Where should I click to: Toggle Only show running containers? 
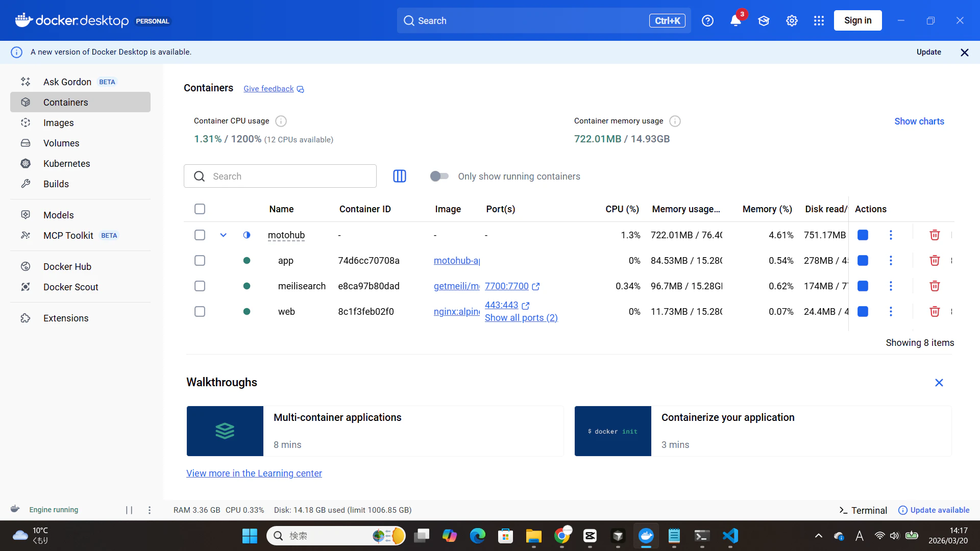[x=439, y=176]
